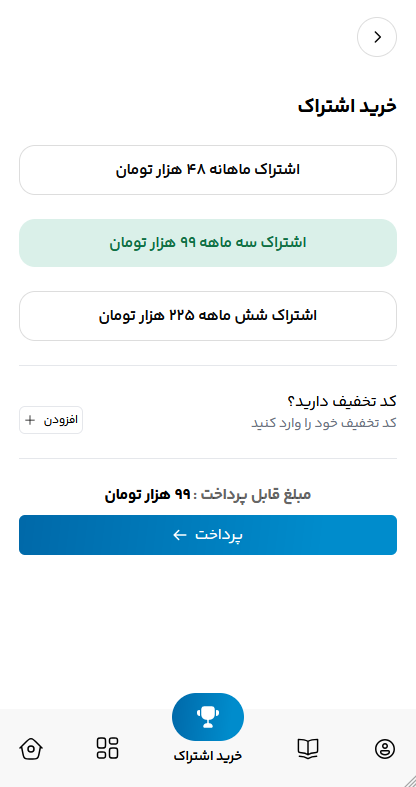Open the home icon in bottom navigation
This screenshot has width=416, height=787.
coord(31,749)
